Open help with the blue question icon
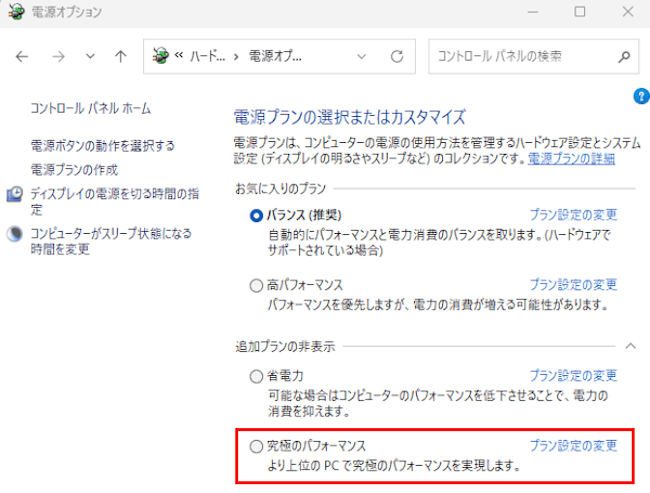650x493 pixels. [x=641, y=96]
